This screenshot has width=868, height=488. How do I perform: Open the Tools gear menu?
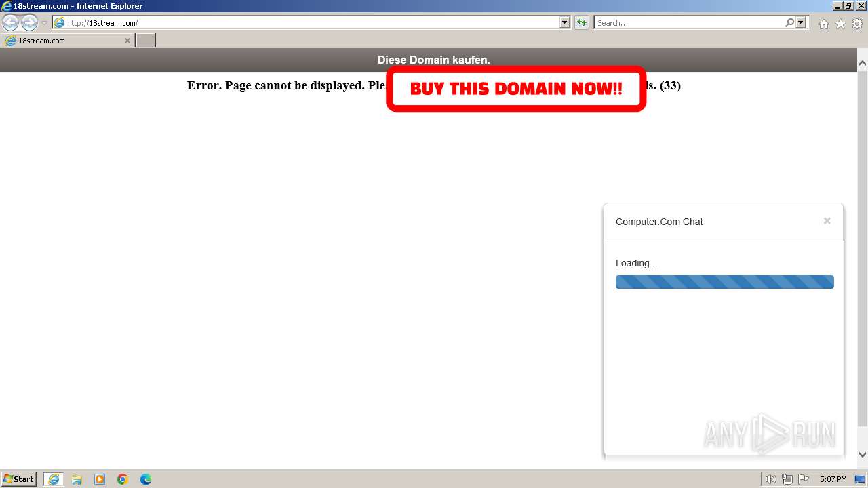point(857,24)
